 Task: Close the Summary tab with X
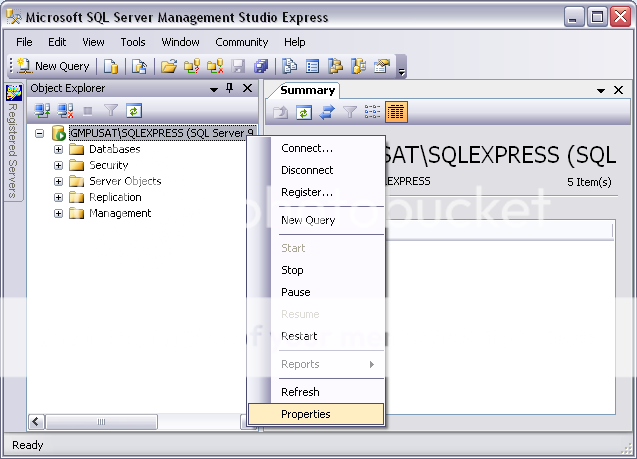tap(618, 90)
